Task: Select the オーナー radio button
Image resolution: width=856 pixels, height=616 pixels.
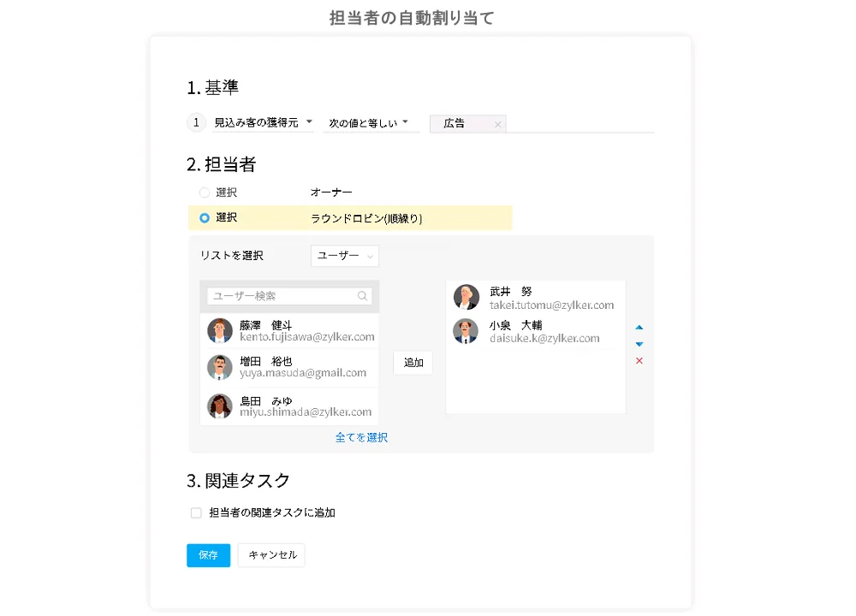Action: (x=205, y=192)
